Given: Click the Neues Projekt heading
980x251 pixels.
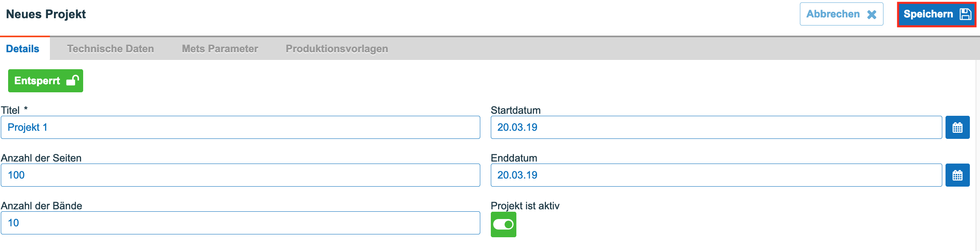Looking at the screenshot, I should pyautogui.click(x=46, y=14).
